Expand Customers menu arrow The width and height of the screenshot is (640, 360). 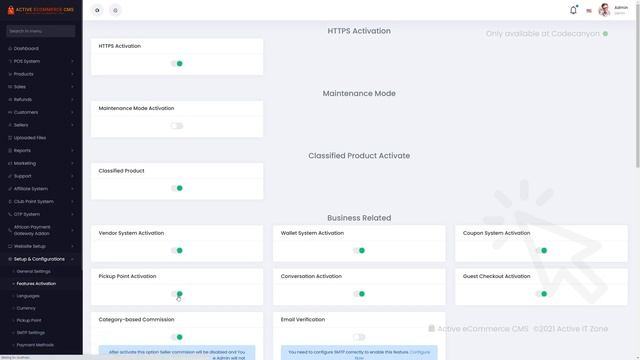pos(72,112)
